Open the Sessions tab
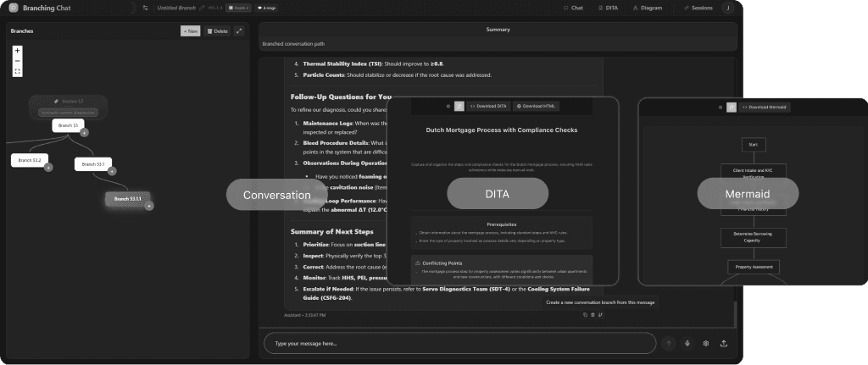Image resolution: width=868 pixels, height=365 pixels. point(698,8)
